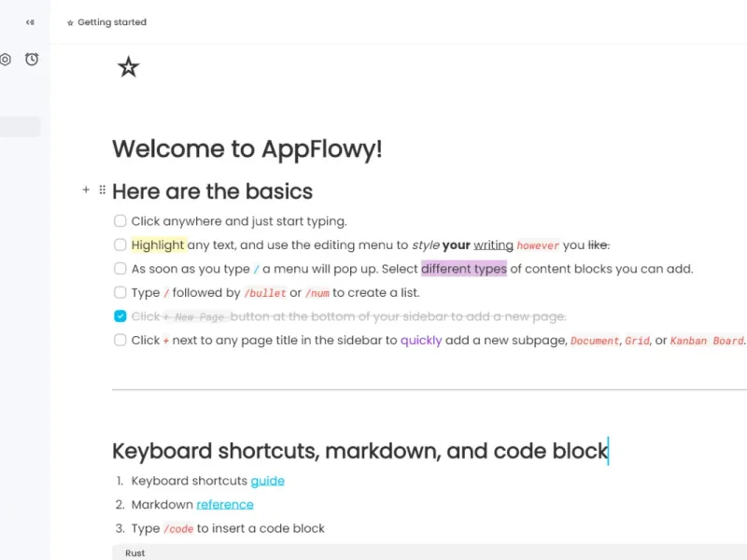Open the keyboard shortcuts 'guide' link
The height and width of the screenshot is (560, 747).
pyautogui.click(x=267, y=481)
